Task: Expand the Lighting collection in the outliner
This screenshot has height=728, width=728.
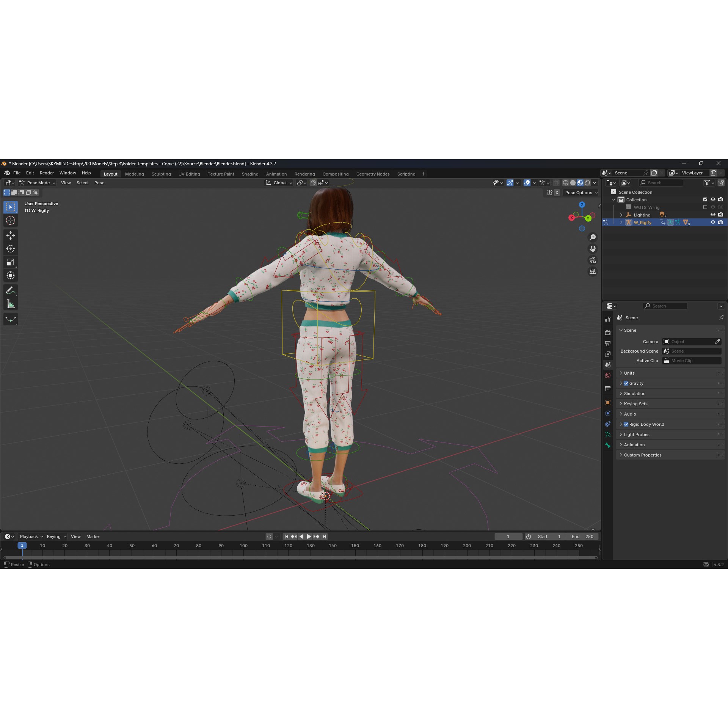Action: point(621,215)
